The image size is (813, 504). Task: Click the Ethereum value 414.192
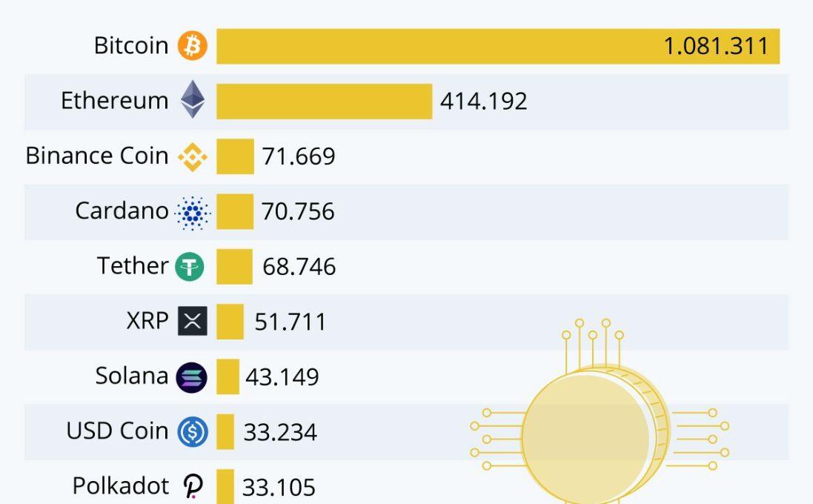pyautogui.click(x=484, y=101)
